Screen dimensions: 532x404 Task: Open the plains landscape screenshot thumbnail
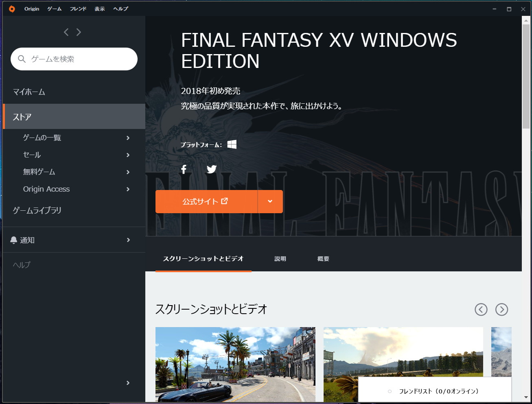[x=403, y=352]
